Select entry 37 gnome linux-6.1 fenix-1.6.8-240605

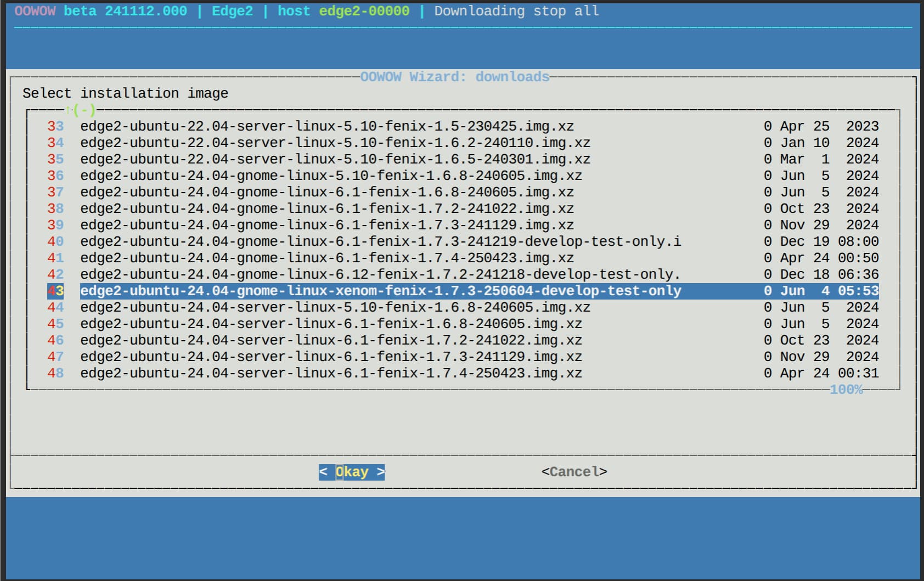(463, 192)
